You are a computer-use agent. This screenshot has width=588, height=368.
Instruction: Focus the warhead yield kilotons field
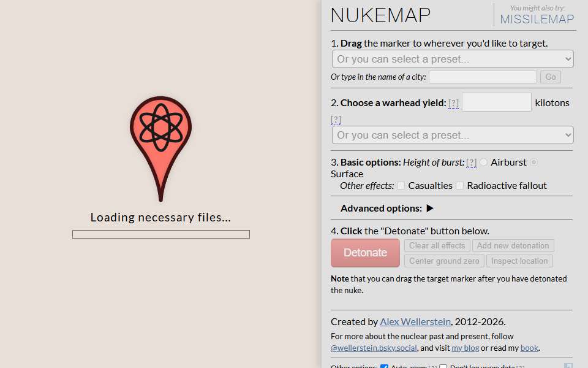click(497, 102)
